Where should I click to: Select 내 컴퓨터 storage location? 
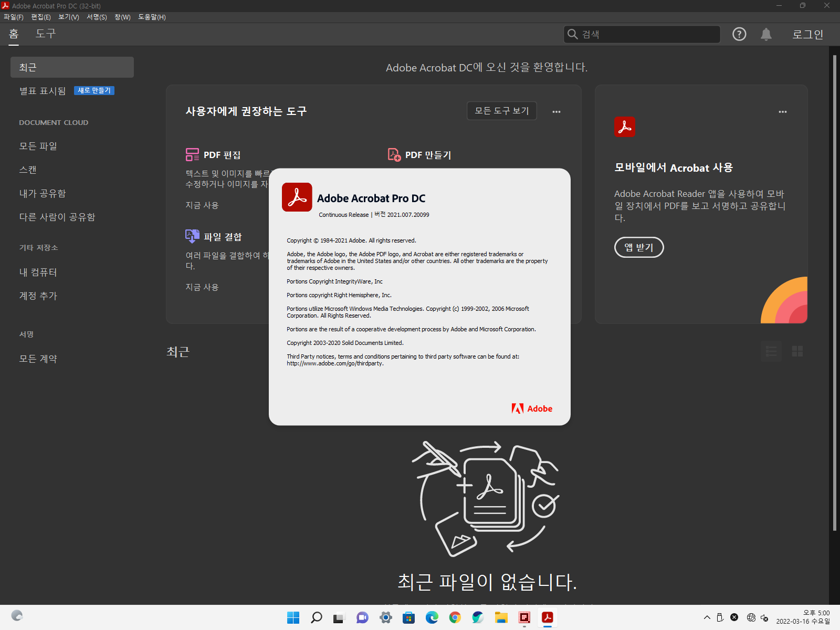38,272
